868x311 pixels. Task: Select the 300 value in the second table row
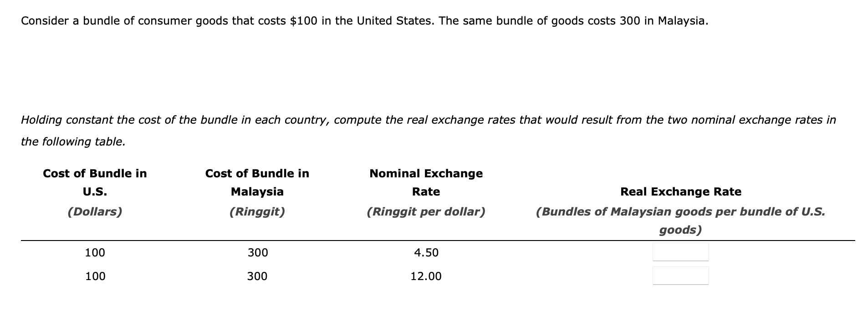click(257, 276)
